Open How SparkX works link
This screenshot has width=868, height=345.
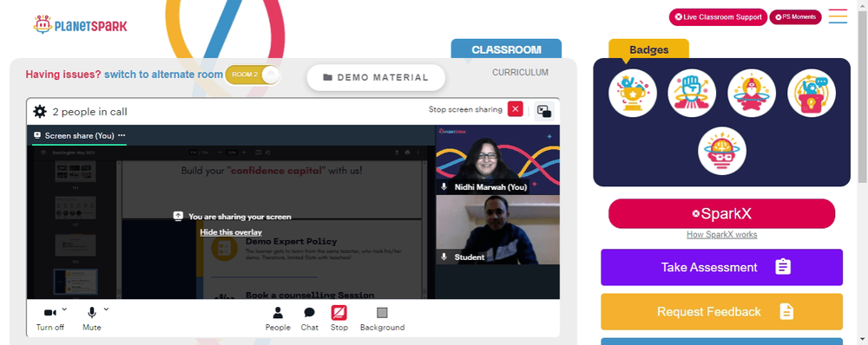pos(722,234)
